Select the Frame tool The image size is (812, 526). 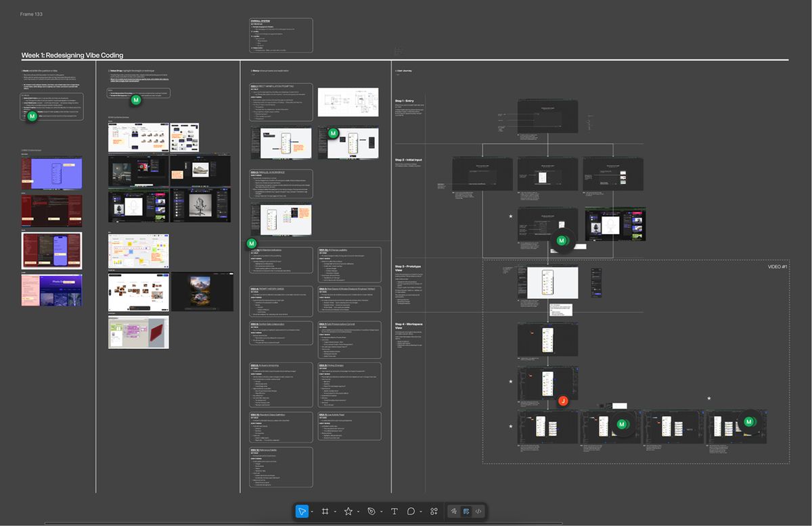click(325, 511)
